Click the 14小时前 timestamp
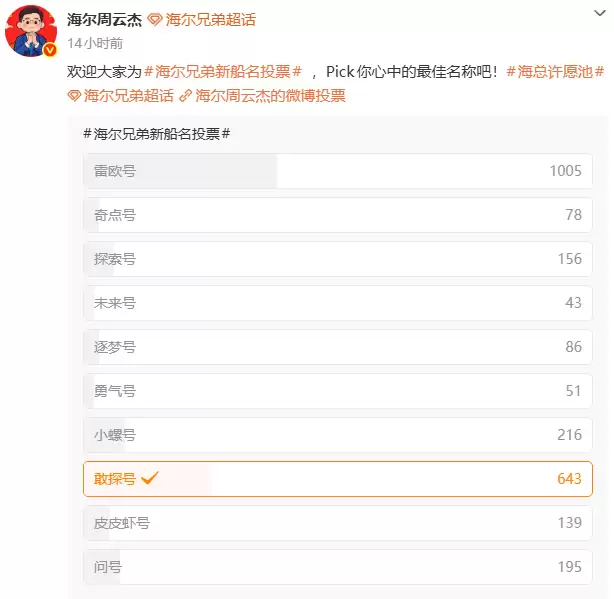 pos(95,43)
